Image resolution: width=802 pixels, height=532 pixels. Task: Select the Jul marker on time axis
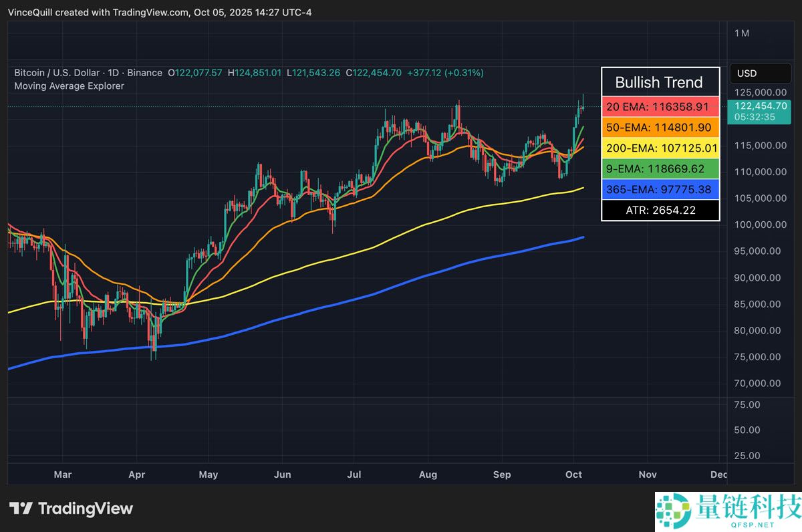354,475
